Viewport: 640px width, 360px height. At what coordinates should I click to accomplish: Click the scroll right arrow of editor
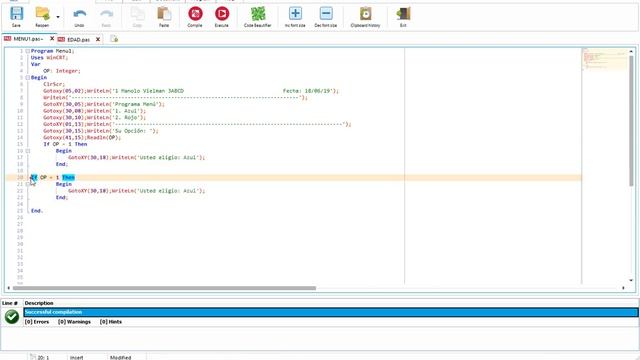pos(623,288)
